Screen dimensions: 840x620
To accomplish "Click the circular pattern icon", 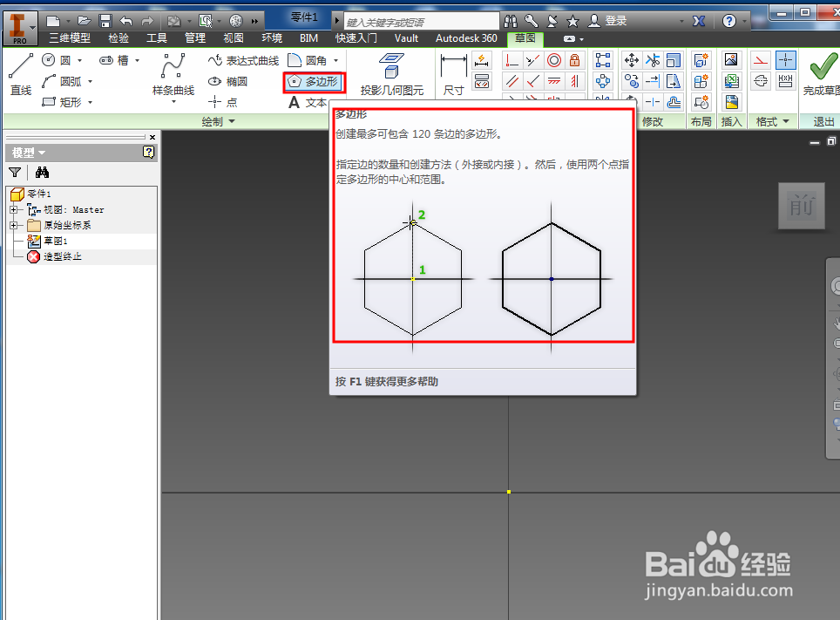I will (603, 81).
